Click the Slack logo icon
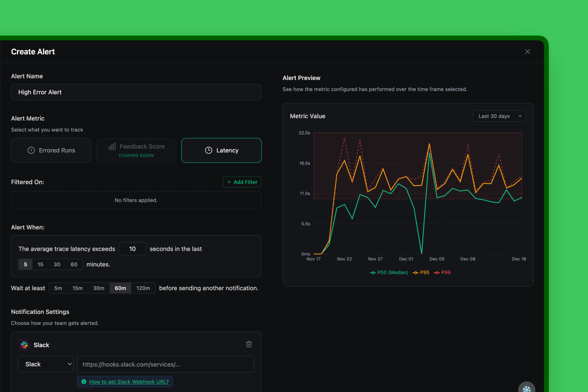The image size is (588, 392). pos(24,345)
